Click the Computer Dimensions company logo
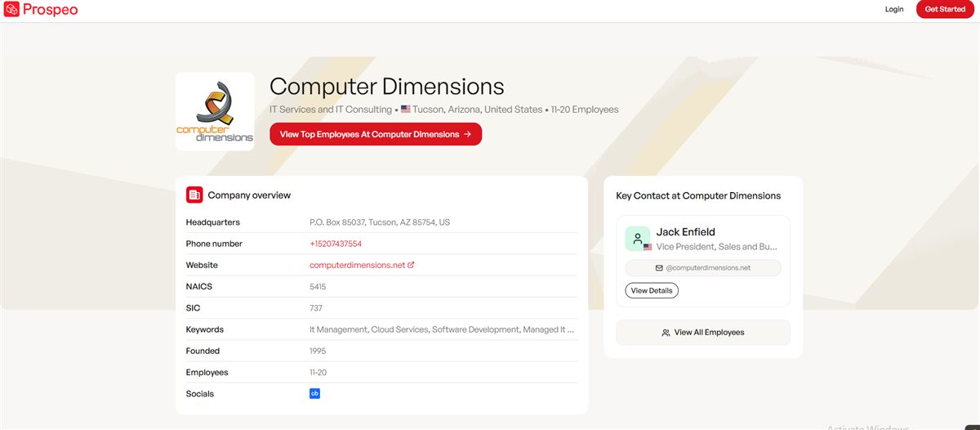Image resolution: width=980 pixels, height=430 pixels. click(x=215, y=112)
